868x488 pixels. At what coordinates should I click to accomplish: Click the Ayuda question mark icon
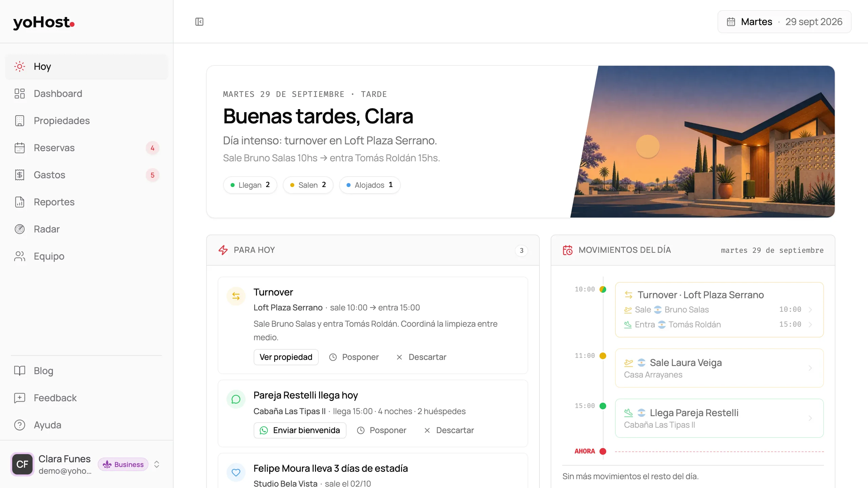(x=20, y=425)
